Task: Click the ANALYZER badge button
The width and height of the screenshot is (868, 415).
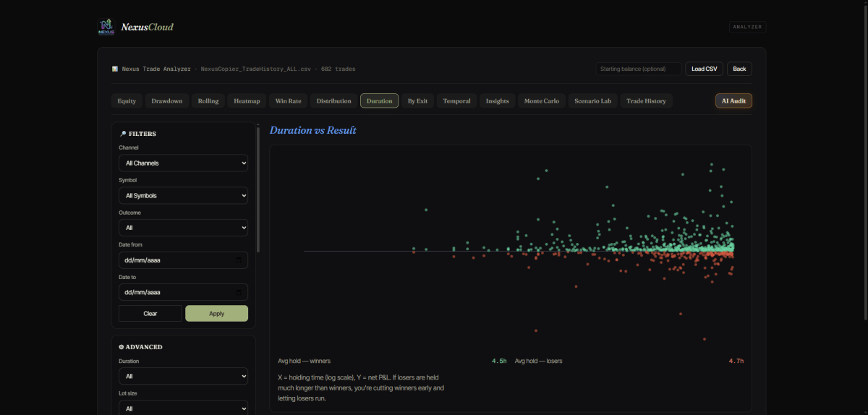Action: tap(747, 27)
